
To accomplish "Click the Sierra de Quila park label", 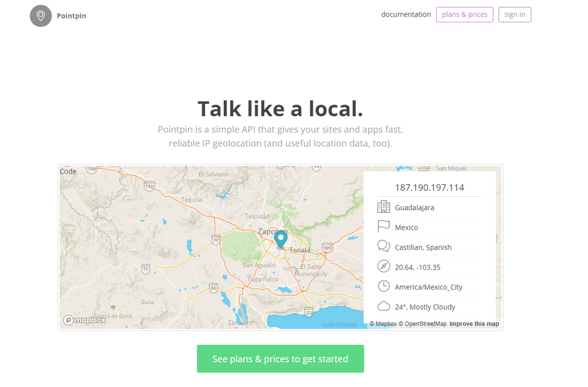I will point(113,316).
